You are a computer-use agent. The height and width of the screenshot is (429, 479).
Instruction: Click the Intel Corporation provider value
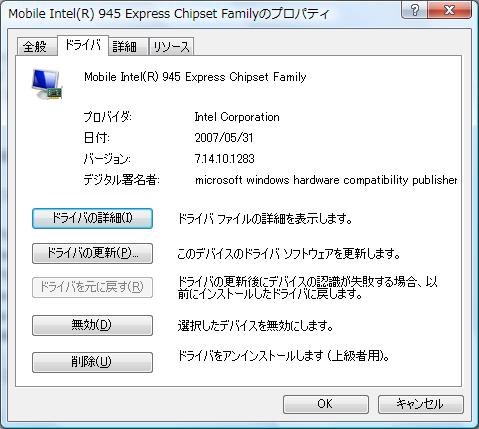pos(237,117)
